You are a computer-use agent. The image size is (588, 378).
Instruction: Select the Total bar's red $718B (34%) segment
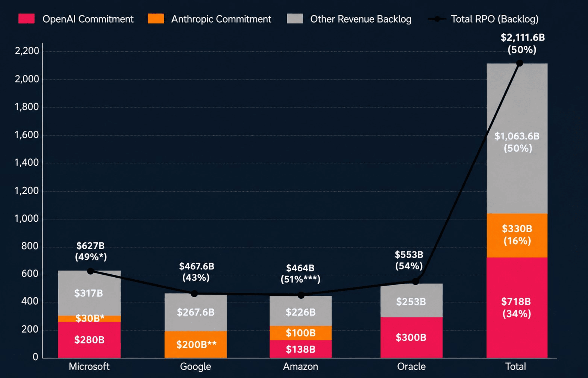[517, 307]
